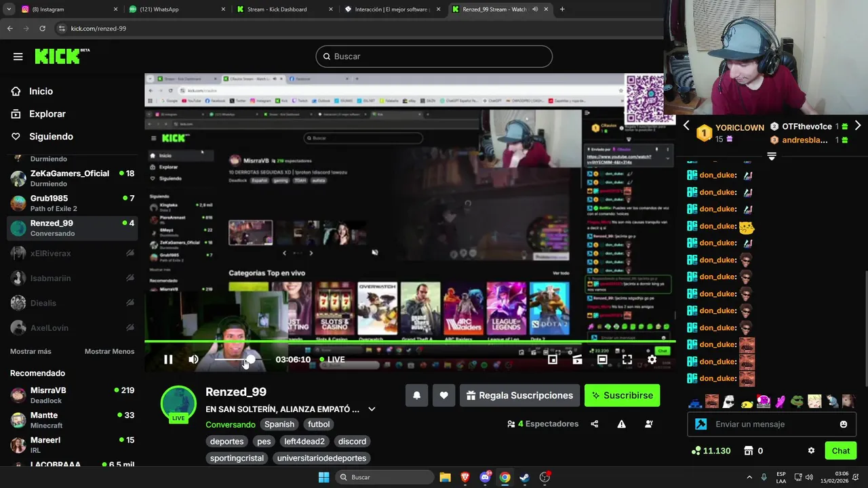Screen dimensions: 868x488
Task: Open the Windows Start menu
Action: click(324, 477)
